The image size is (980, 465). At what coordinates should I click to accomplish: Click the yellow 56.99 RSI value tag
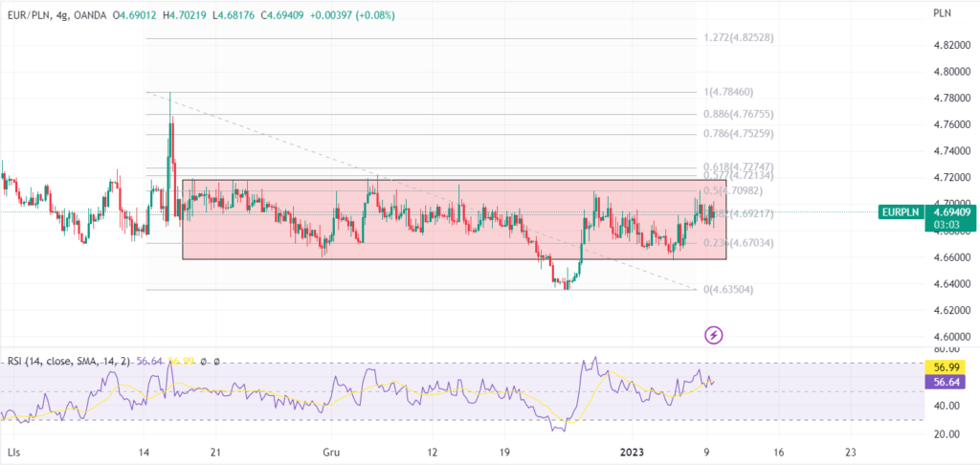[x=947, y=367]
